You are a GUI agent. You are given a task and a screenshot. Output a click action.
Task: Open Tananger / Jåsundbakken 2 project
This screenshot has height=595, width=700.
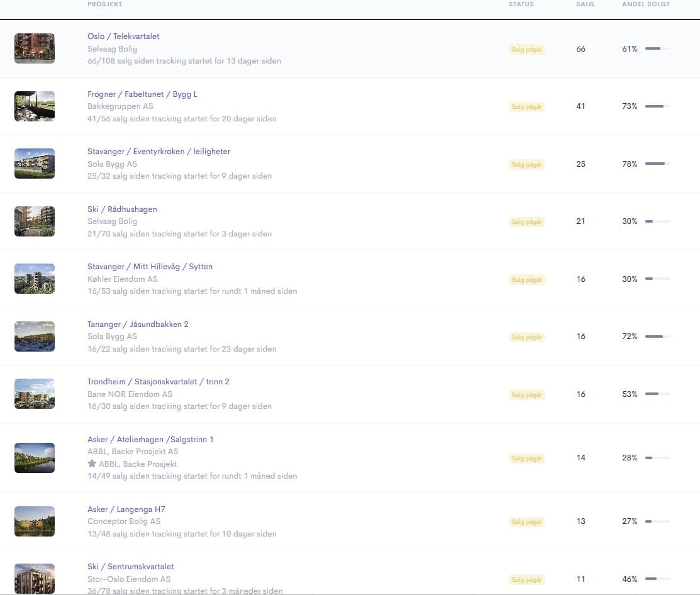click(138, 324)
